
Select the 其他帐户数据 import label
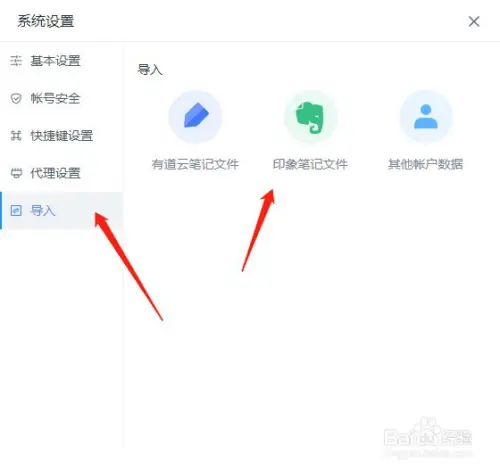point(426,164)
